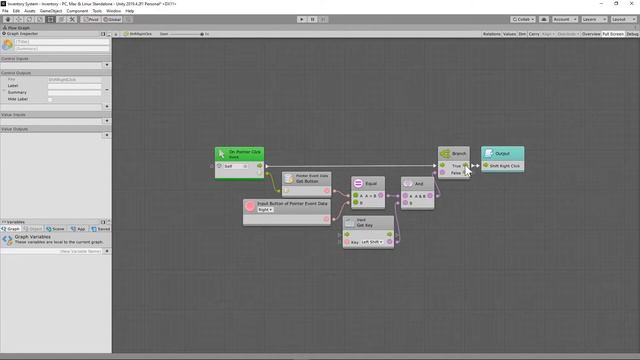Toggle Full Screen graph view

[613, 34]
